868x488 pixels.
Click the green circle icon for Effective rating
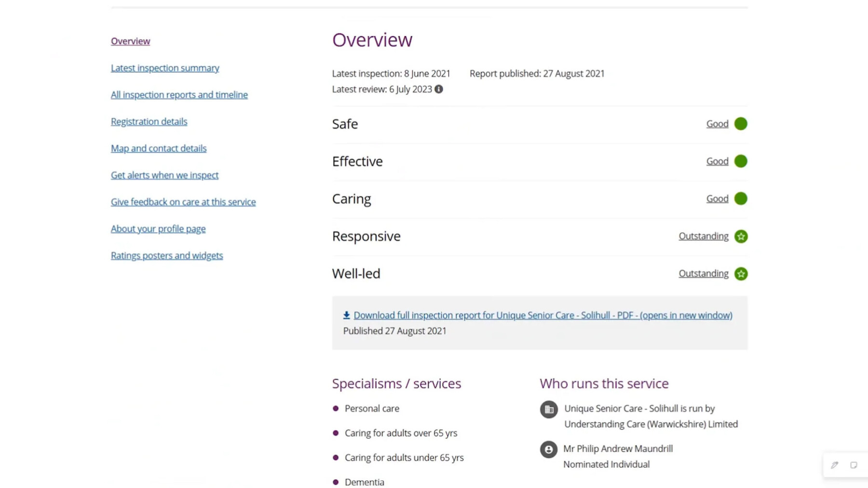pyautogui.click(x=741, y=161)
